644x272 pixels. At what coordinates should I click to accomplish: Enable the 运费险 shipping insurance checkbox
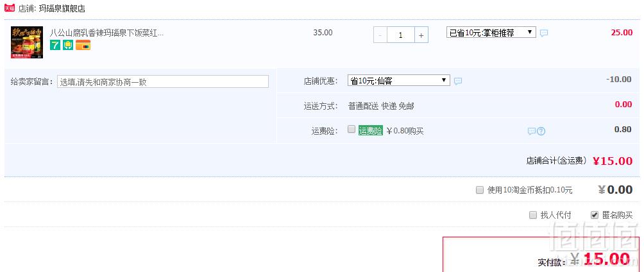[x=351, y=129]
